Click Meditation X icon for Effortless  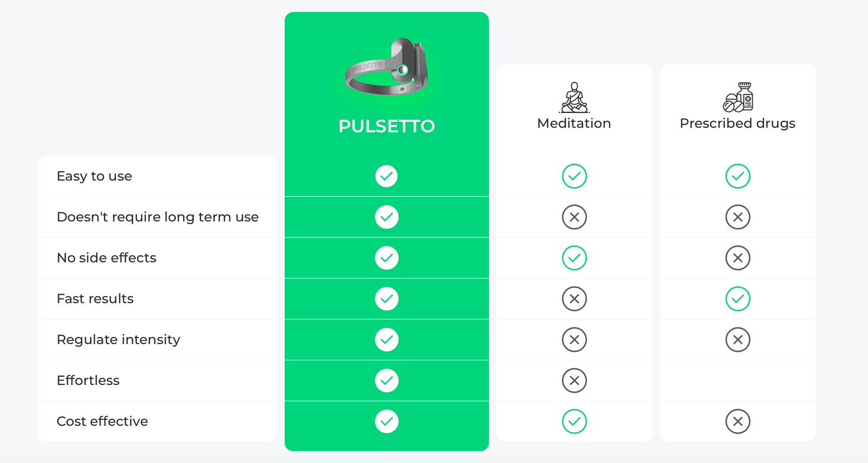click(x=574, y=380)
